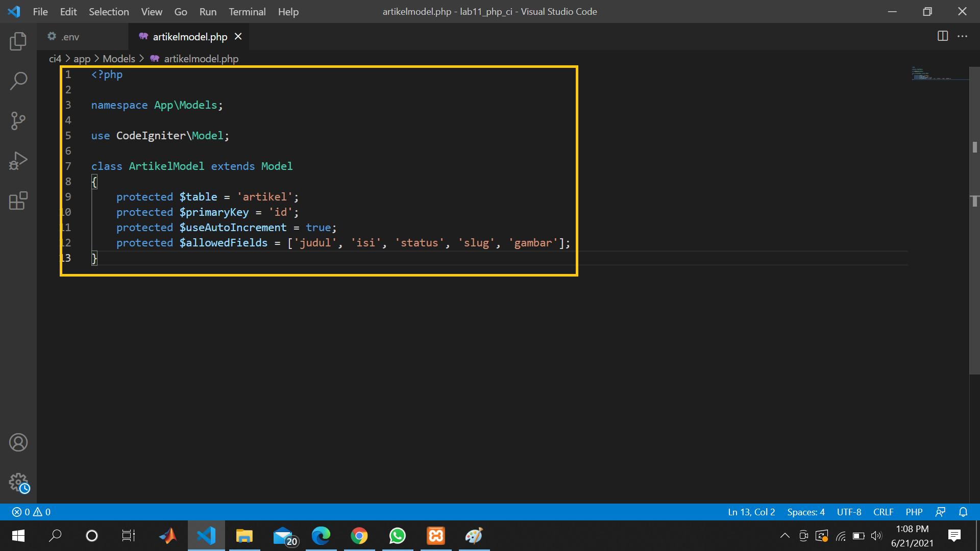
Task: Open the Explorer view in the activity bar
Action: pos(18,41)
